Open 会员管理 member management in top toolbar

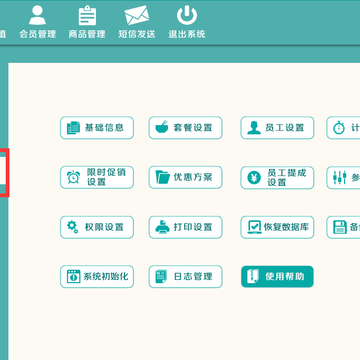tap(37, 22)
